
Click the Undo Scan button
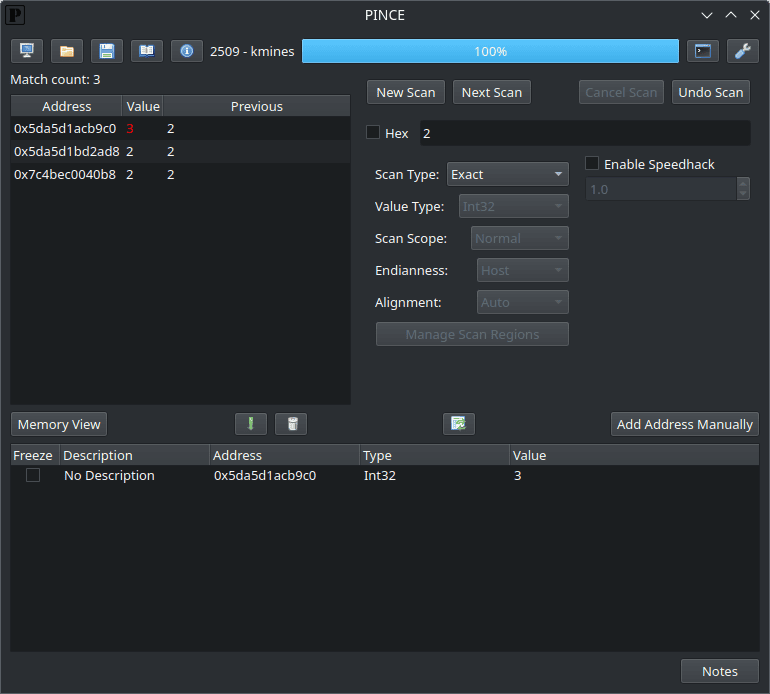pos(711,92)
